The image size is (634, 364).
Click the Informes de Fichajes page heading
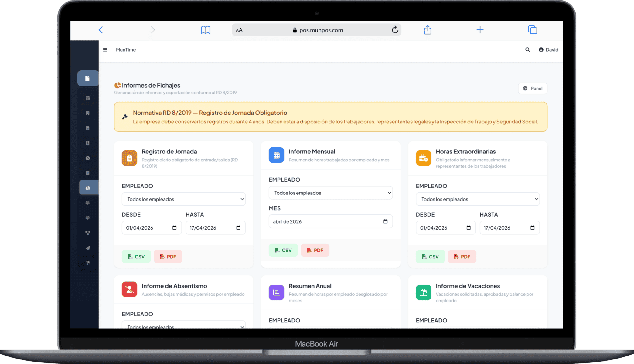[151, 85]
